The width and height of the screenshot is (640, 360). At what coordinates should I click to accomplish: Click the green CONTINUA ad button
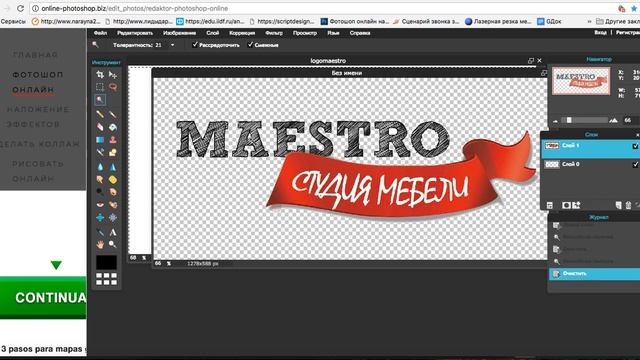tap(43, 298)
